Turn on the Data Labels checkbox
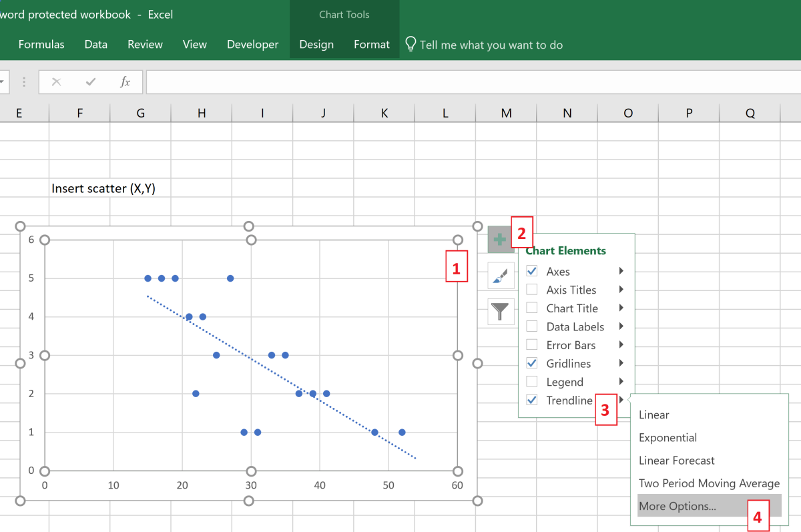 coord(532,326)
